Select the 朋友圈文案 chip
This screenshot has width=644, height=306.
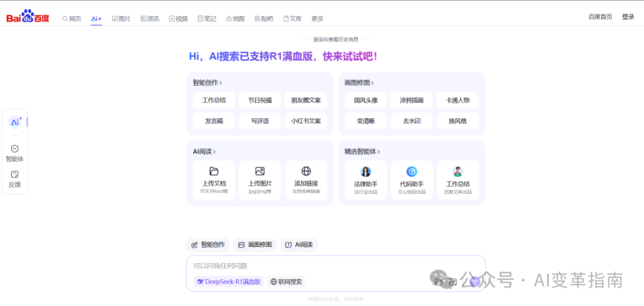click(306, 100)
